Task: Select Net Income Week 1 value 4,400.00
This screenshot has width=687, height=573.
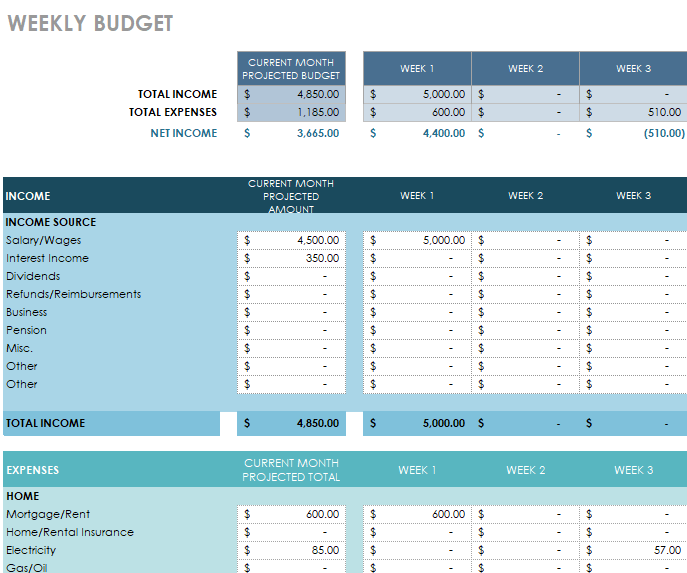Action: (x=417, y=133)
